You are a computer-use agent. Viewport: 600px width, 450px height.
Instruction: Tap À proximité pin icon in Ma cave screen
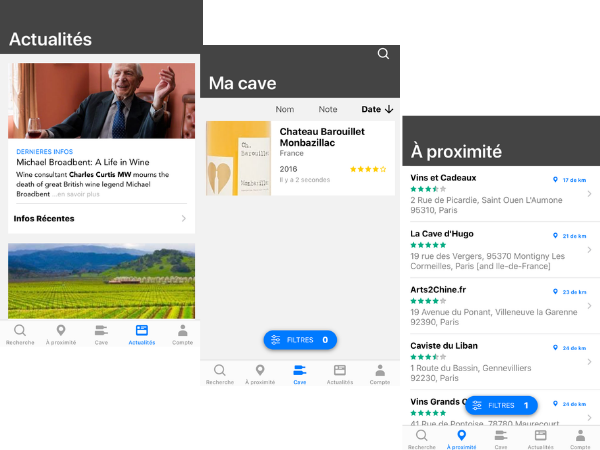[x=260, y=370]
